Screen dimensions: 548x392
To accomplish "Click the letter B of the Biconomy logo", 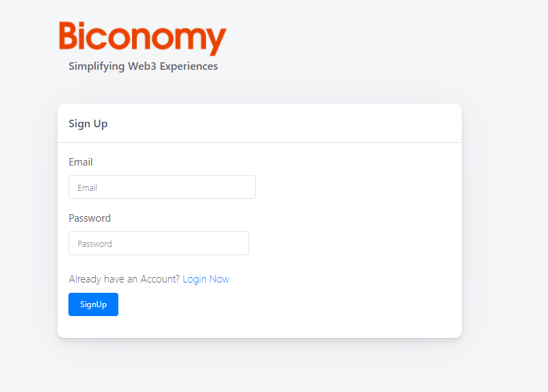I will pyautogui.click(x=68, y=36).
